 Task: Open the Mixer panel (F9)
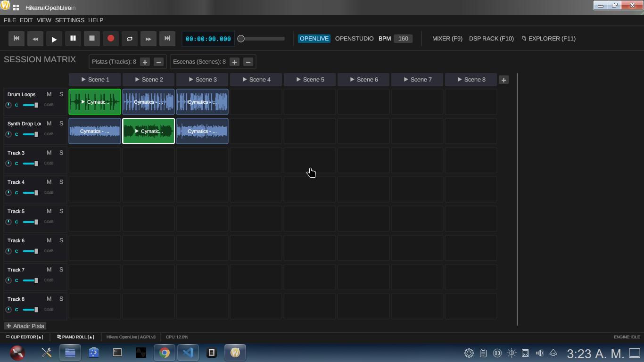click(447, 39)
